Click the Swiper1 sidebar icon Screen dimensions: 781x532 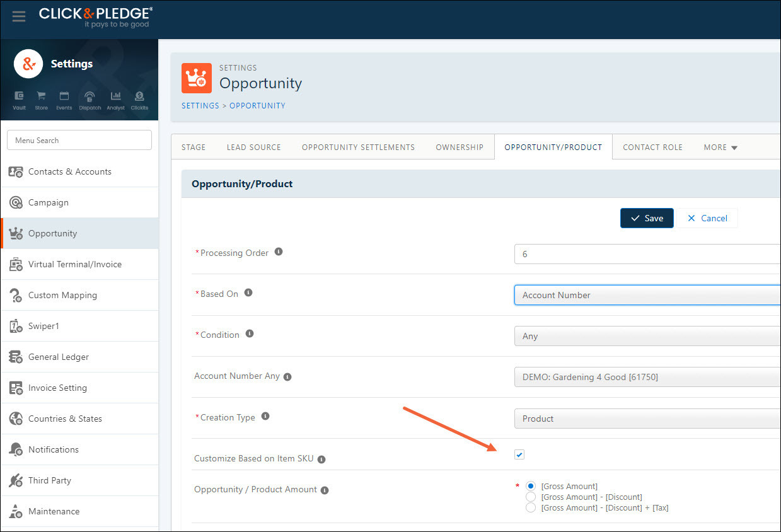pos(16,326)
